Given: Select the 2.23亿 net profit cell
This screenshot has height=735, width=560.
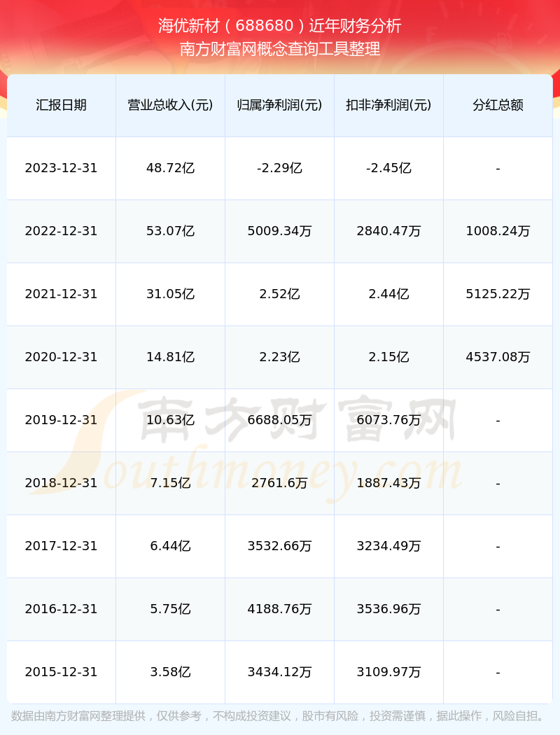Looking at the screenshot, I should pos(280,357).
